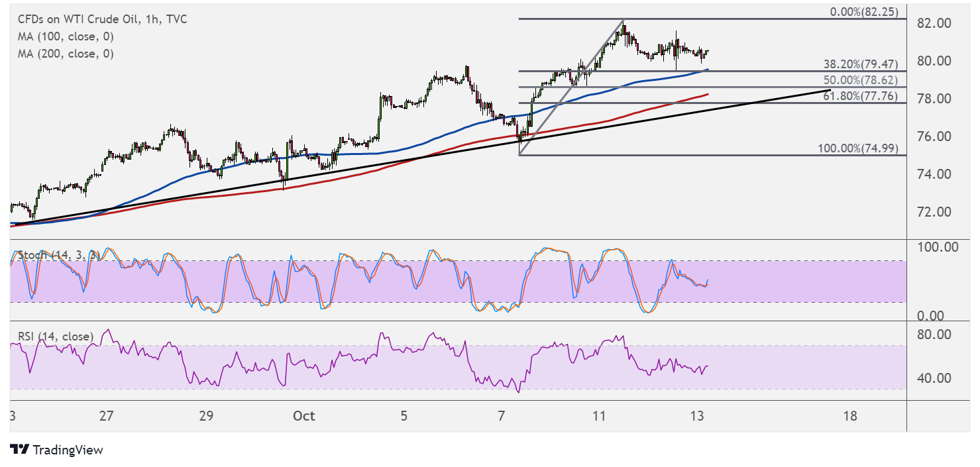The image size is (980, 467).
Task: Click the 100.00 stochastic scale value
Action: pyautogui.click(x=938, y=247)
